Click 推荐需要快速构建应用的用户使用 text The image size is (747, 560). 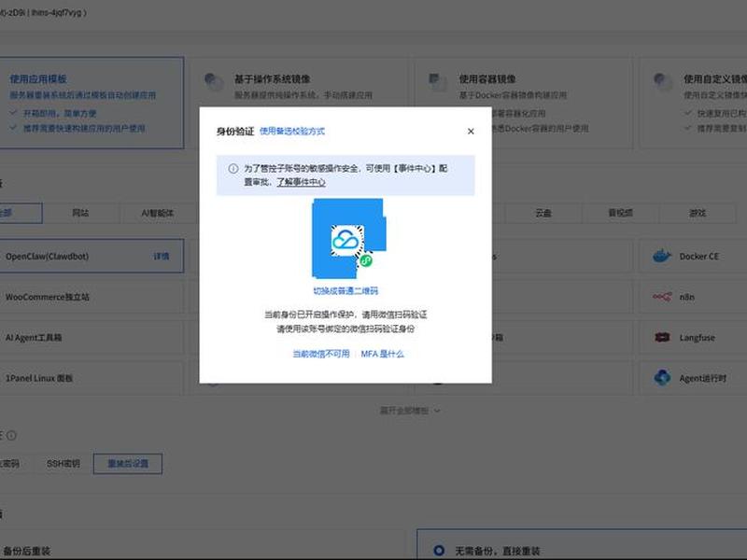pyautogui.click(x=84, y=128)
